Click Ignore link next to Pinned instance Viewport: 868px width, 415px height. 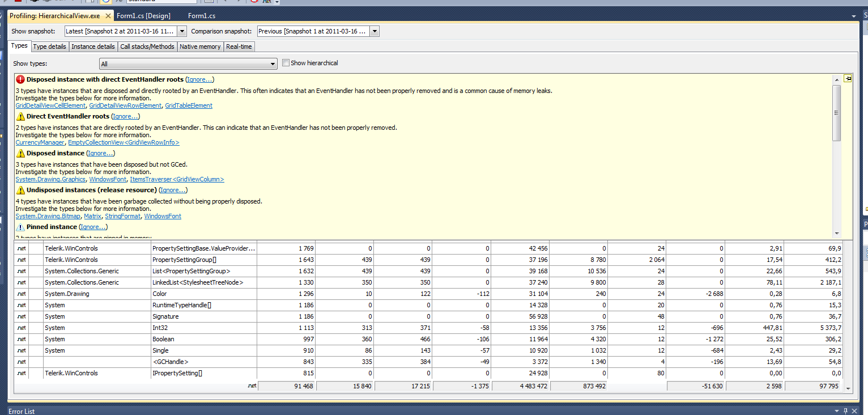click(x=93, y=227)
